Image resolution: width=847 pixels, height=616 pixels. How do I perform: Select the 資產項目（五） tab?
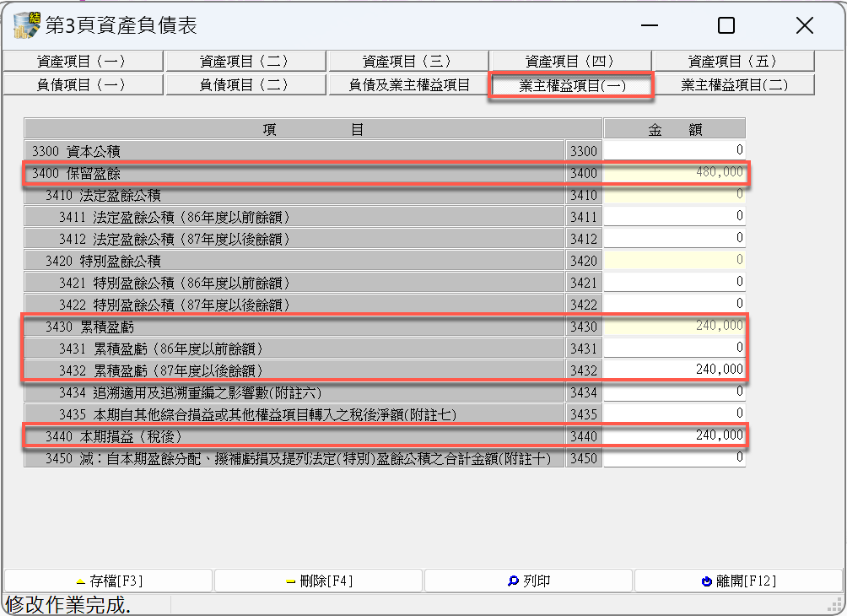click(734, 61)
